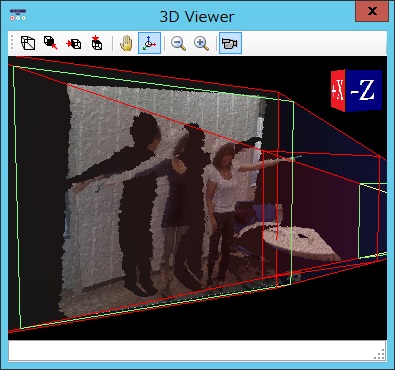Zoom out with the minus magnifier
This screenshot has width=395, height=370.
178,43
